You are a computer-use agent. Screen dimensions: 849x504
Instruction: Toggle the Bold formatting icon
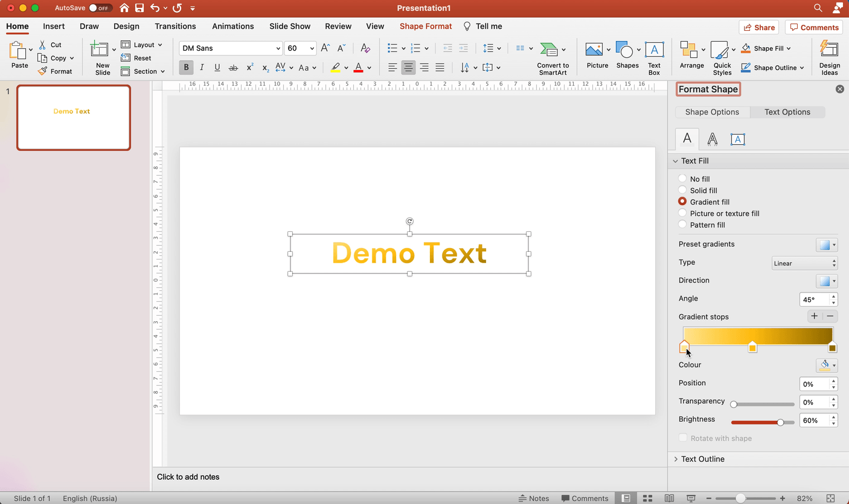tap(186, 67)
